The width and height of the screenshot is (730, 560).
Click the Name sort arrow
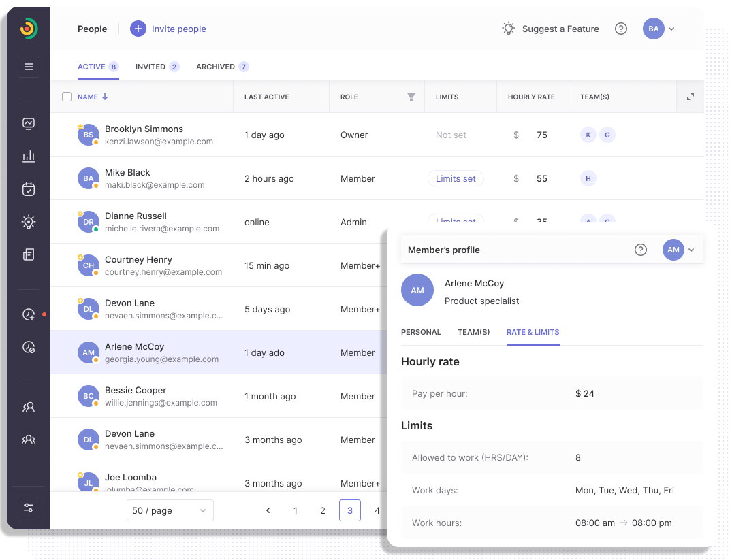[x=105, y=96]
